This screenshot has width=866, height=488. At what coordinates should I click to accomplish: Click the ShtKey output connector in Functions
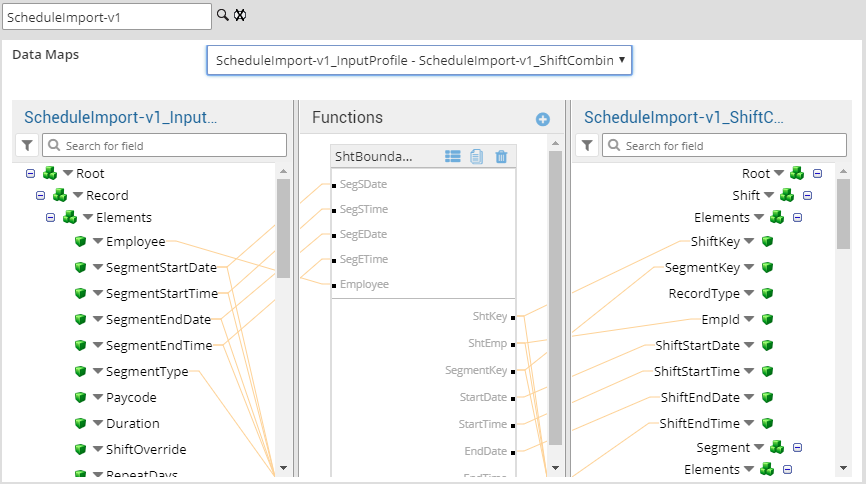point(512,316)
